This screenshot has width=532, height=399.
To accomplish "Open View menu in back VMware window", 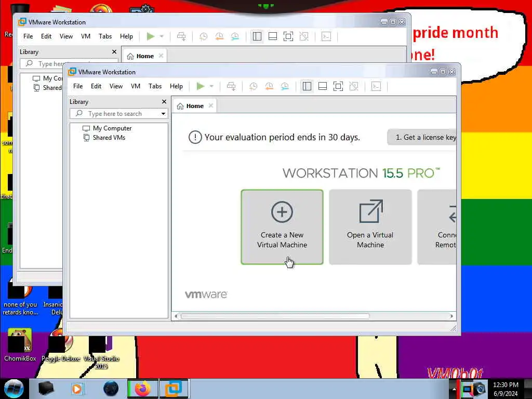I will tap(66, 36).
